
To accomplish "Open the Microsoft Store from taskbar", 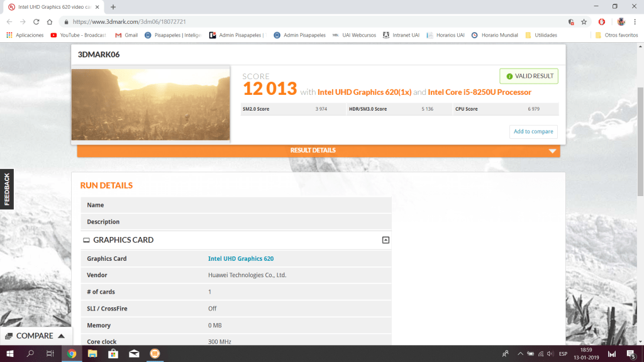I will (113, 354).
